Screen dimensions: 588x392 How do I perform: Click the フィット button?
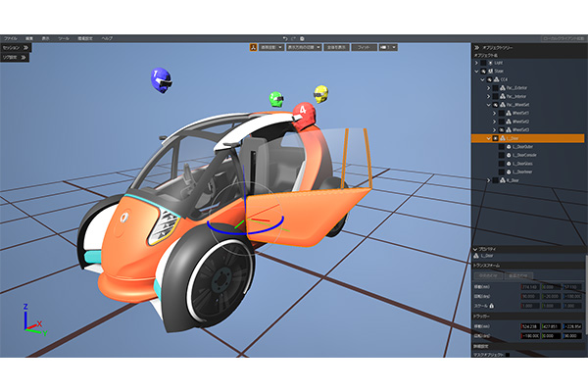[x=364, y=47]
